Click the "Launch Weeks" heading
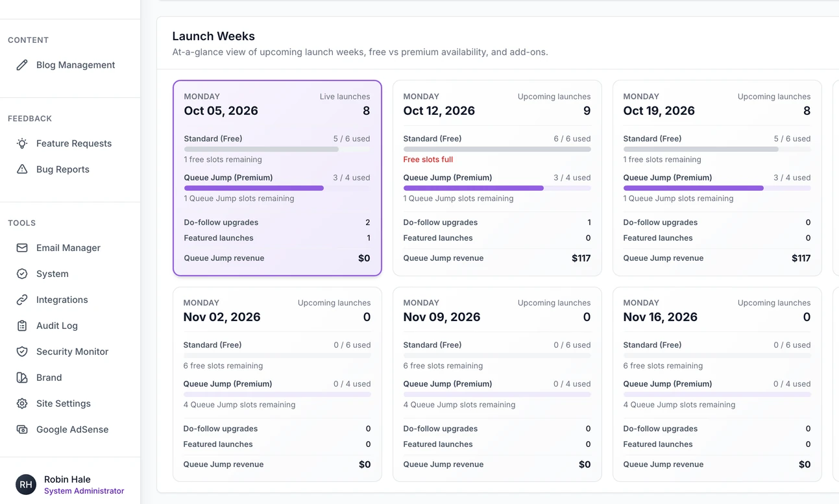 (213, 36)
